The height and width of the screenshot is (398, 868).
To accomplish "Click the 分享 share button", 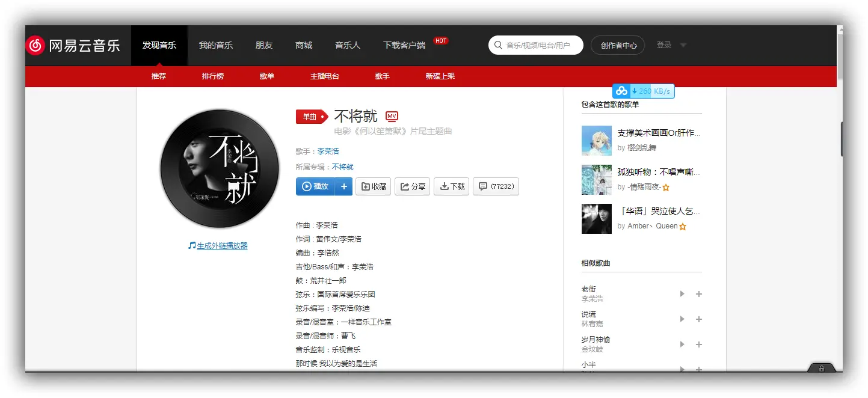I will [x=413, y=186].
